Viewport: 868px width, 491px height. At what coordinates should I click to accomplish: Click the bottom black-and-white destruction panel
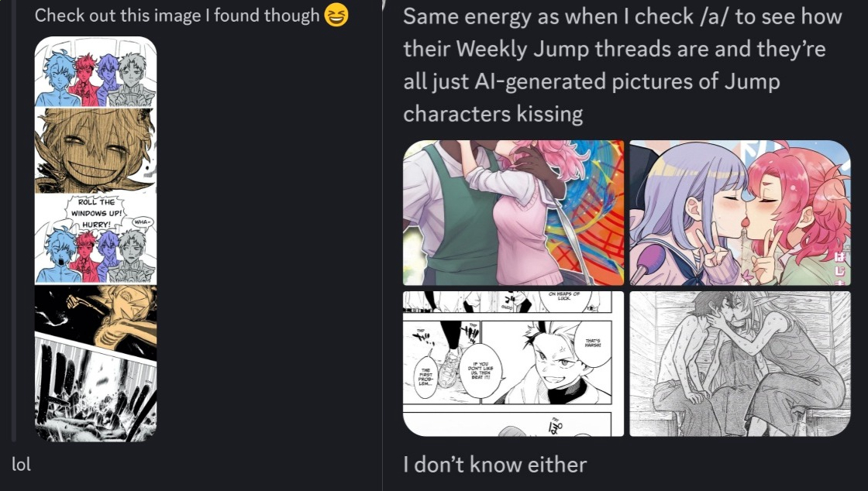click(96, 393)
